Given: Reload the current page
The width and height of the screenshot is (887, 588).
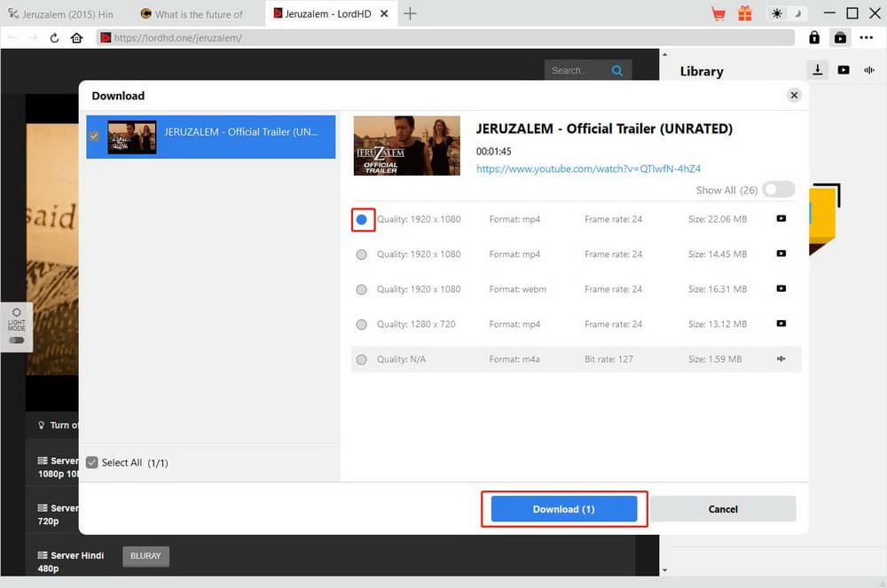Looking at the screenshot, I should pos(55,38).
